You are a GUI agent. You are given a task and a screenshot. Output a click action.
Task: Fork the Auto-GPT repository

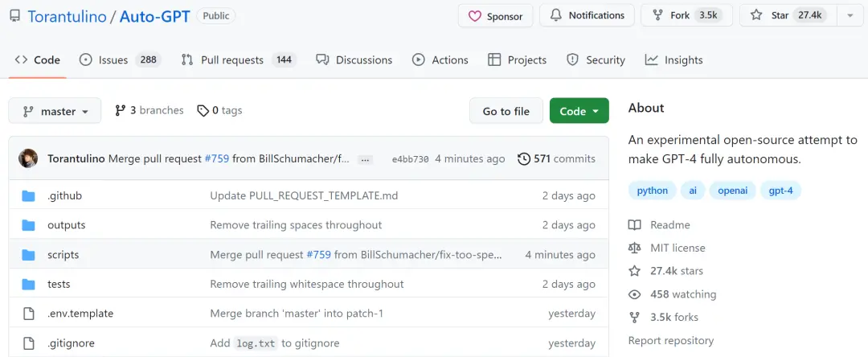[686, 15]
